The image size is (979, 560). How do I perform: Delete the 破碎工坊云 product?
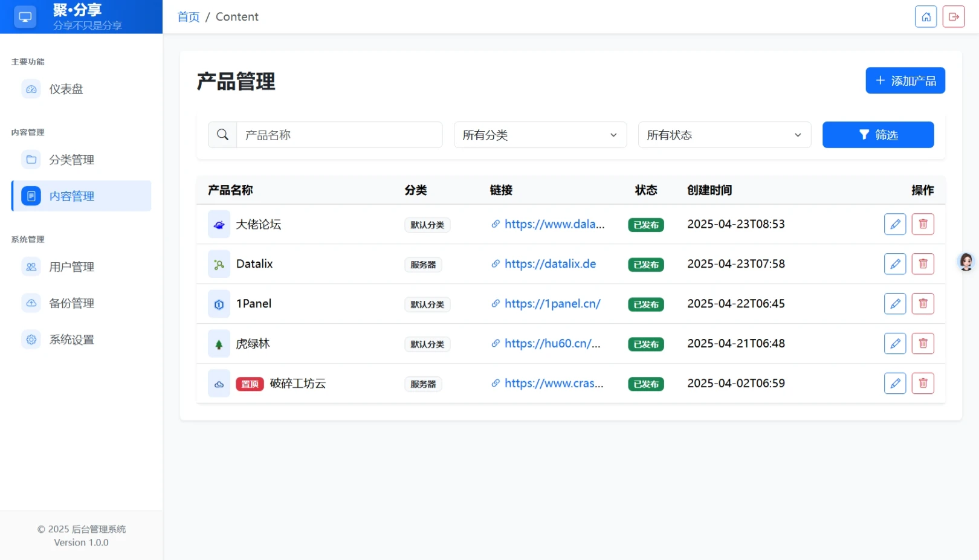tap(922, 384)
